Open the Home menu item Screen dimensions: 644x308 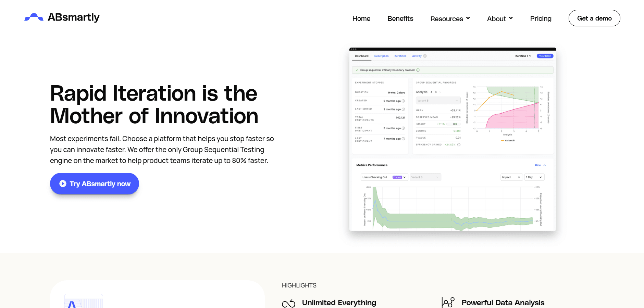coord(361,18)
